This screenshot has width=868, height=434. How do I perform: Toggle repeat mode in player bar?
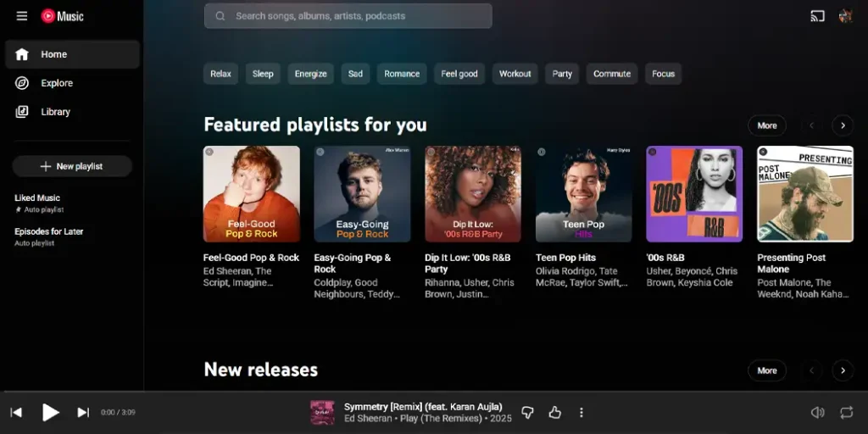(846, 413)
